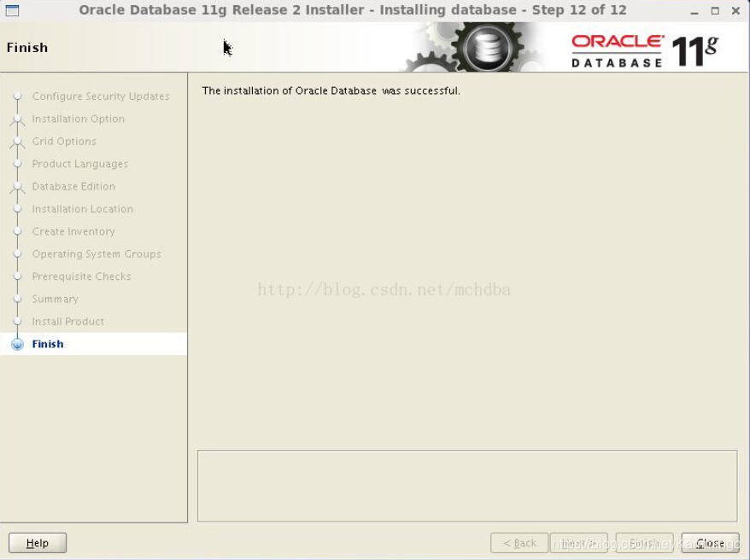The image size is (750, 560).
Task: Close the window with title bar X
Action: tap(735, 10)
